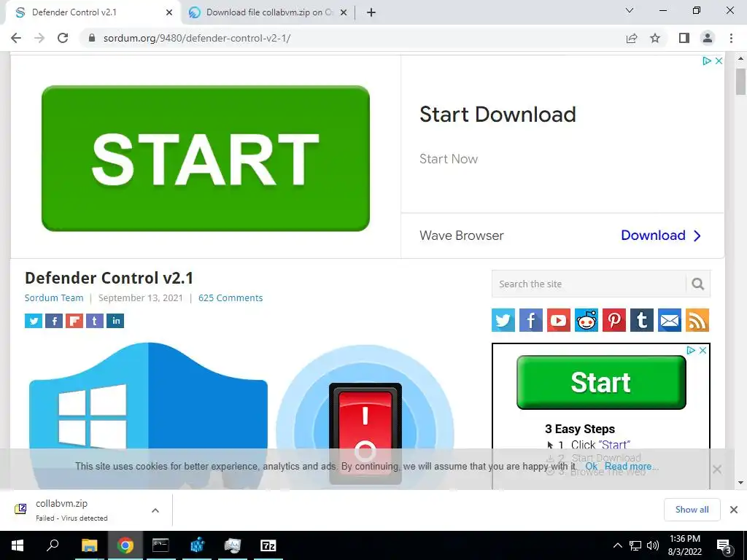Image resolution: width=747 pixels, height=560 pixels.
Task: Share article on Facebook small icon
Action: tap(54, 321)
